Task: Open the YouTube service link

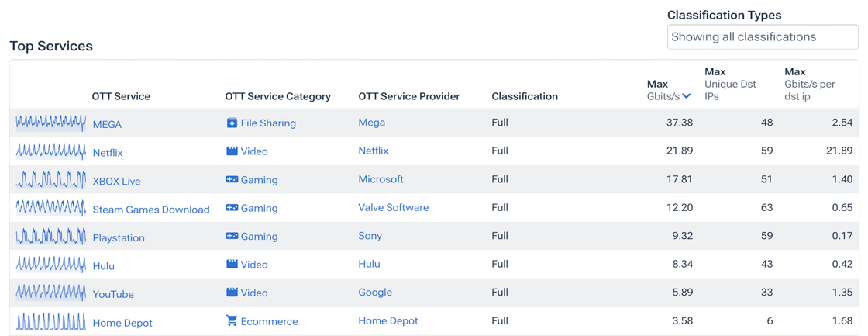Action: tap(113, 294)
